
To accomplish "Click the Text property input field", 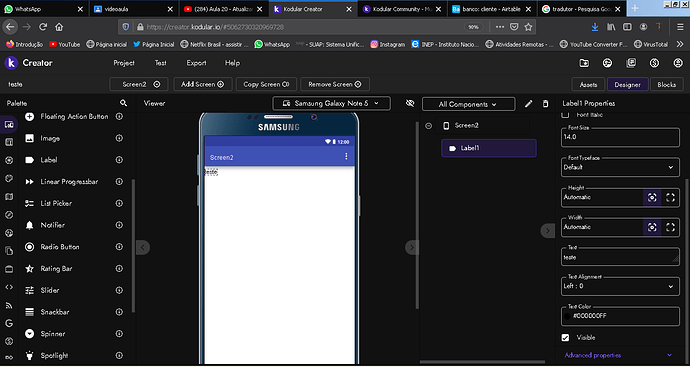I will pos(620,257).
